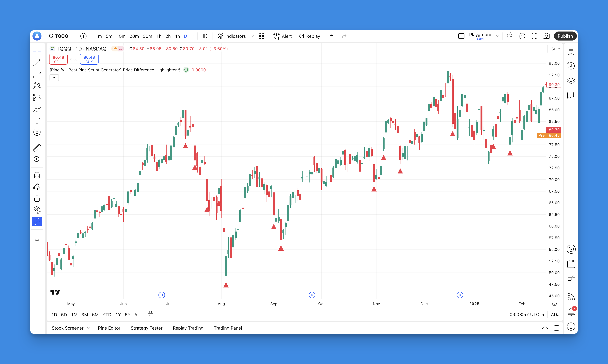Open quick search icon
Viewport: 608px width, 364px height.
tap(510, 36)
